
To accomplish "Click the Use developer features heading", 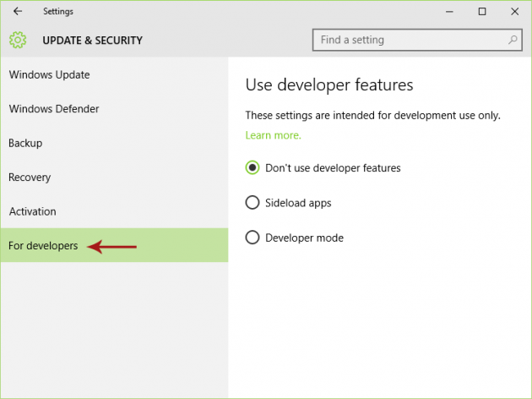I will (329, 85).
